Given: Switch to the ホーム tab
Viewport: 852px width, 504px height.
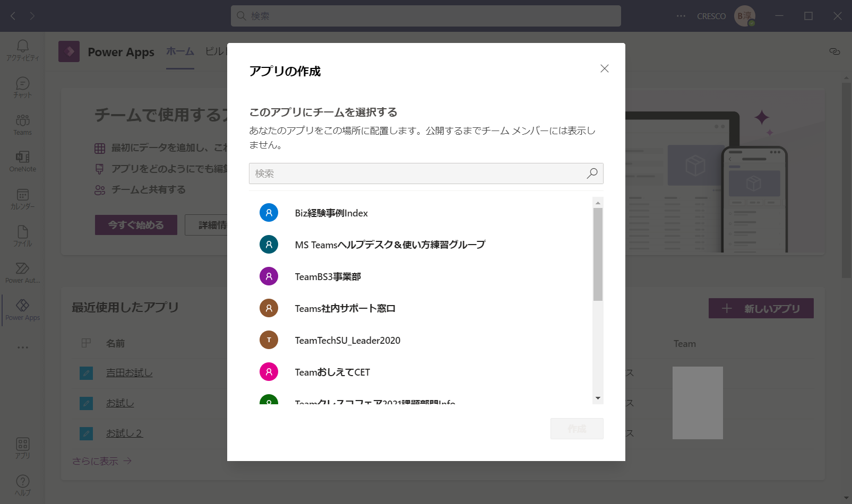Looking at the screenshot, I should [180, 51].
